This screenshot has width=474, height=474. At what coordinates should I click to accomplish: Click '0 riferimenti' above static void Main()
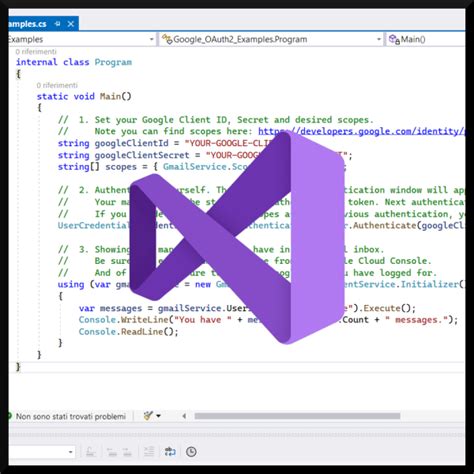point(57,85)
